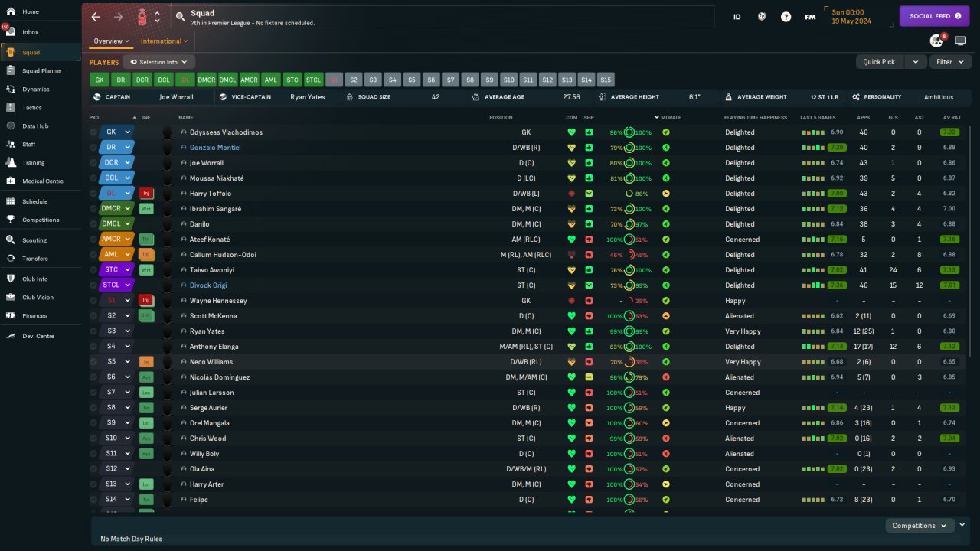This screenshot has width=980, height=551.
Task: Click the date and time display
Action: click(853, 17)
